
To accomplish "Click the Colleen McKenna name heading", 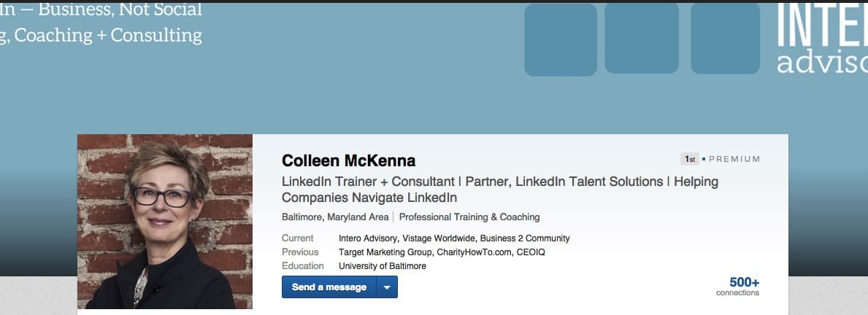I will (348, 161).
